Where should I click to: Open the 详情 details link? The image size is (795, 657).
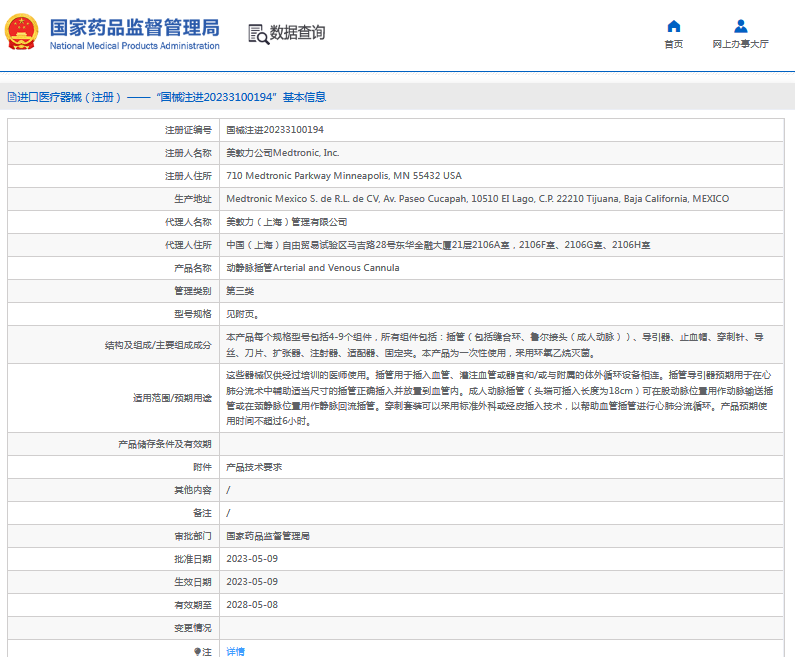pyautogui.click(x=235, y=651)
